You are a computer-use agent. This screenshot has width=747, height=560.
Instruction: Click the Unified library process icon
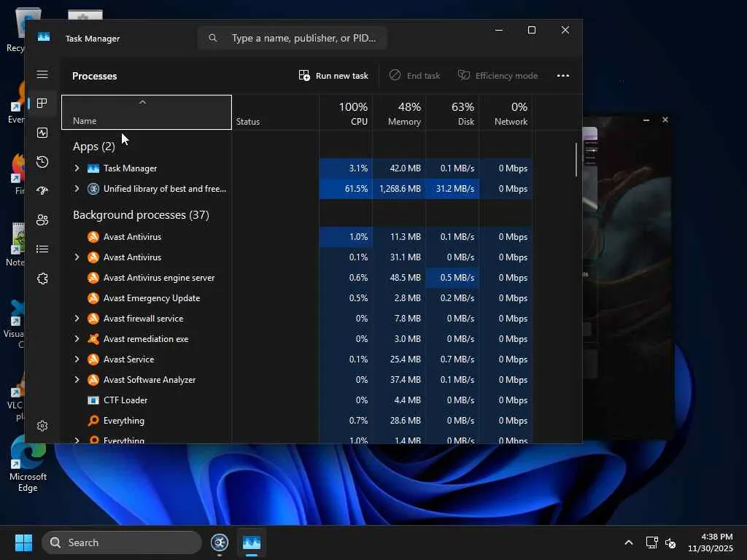(93, 189)
